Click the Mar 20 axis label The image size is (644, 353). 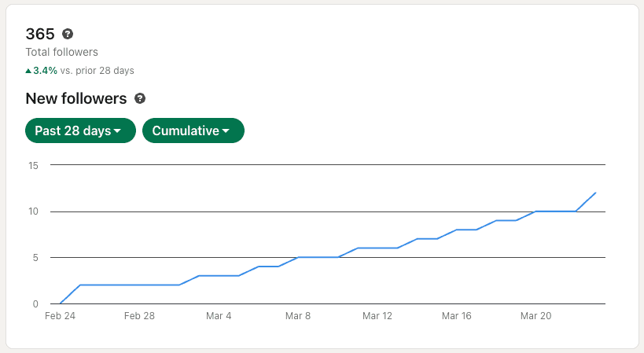[x=535, y=315]
